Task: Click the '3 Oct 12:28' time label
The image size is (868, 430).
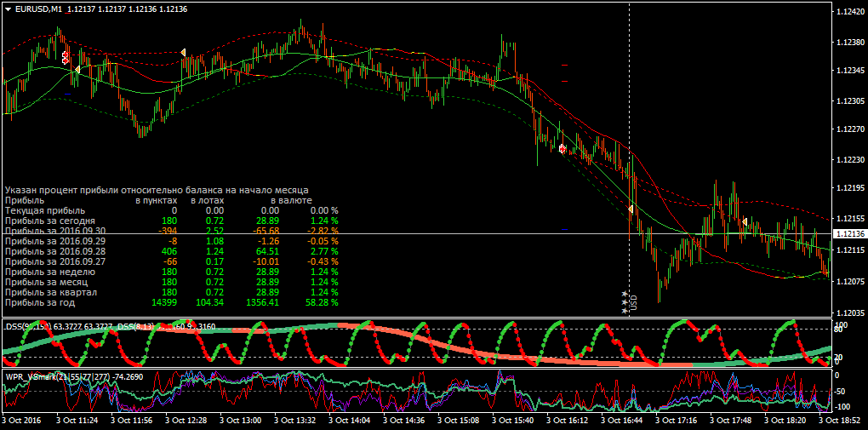Action: pyautogui.click(x=187, y=421)
